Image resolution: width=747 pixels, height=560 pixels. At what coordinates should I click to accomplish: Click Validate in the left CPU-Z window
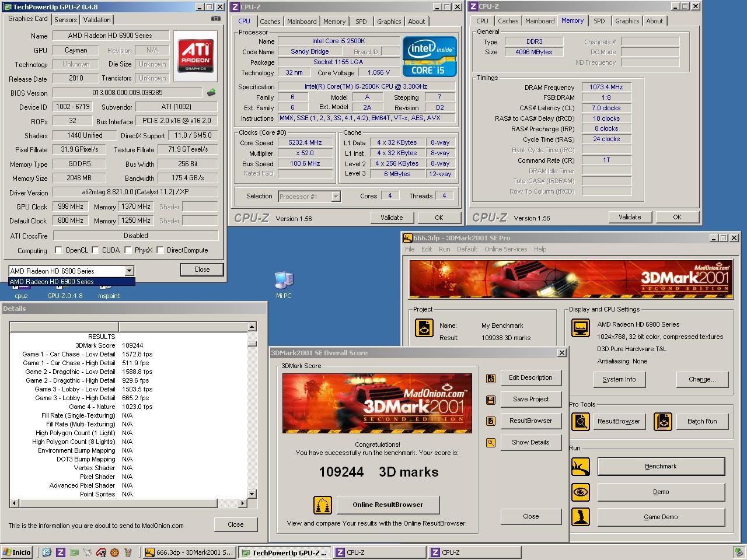point(392,218)
